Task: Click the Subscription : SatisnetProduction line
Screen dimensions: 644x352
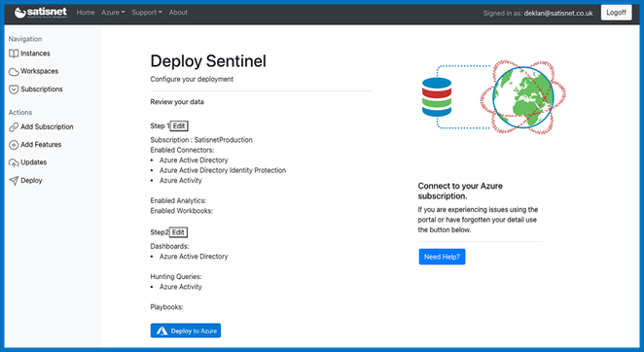Action: (201, 140)
